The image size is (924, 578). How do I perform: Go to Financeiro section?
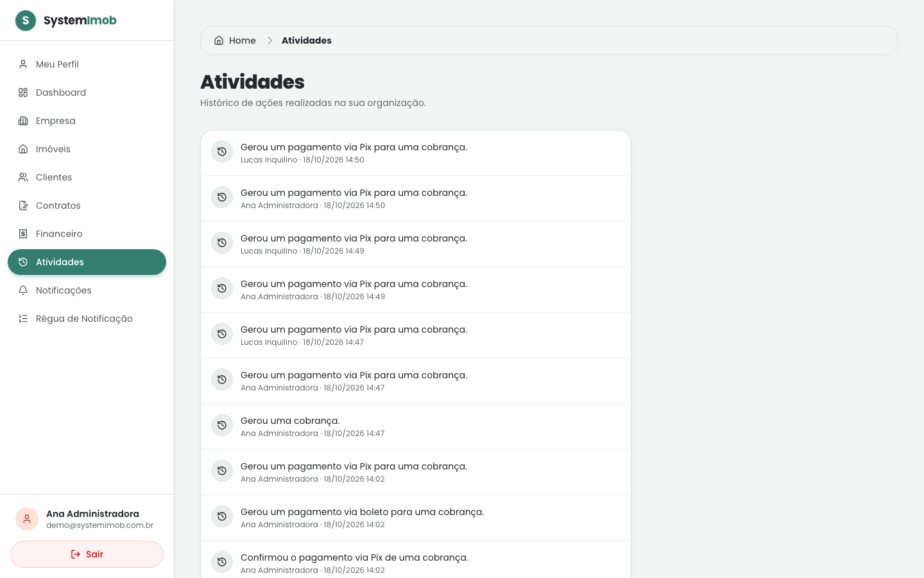coord(87,234)
